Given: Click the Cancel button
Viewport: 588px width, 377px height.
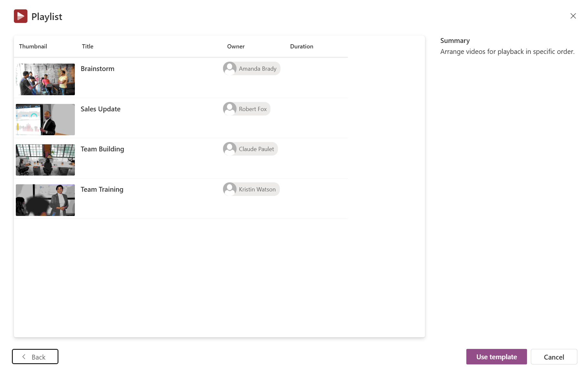Looking at the screenshot, I should (554, 357).
